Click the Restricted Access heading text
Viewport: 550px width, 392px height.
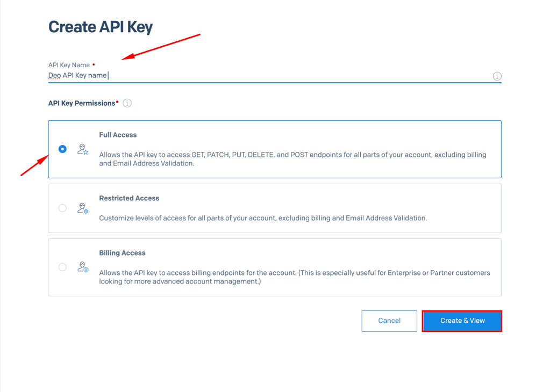(129, 198)
